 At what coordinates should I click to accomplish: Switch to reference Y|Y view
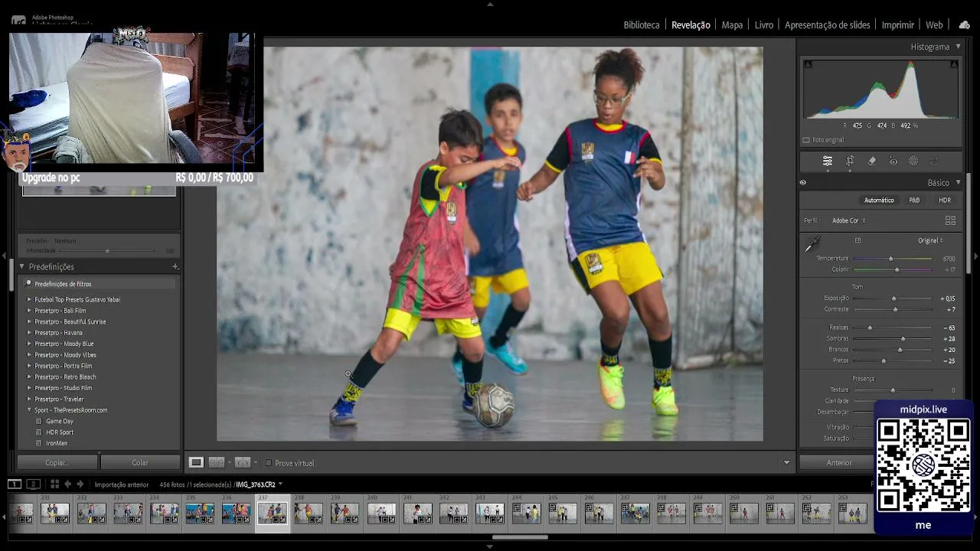tap(243, 462)
